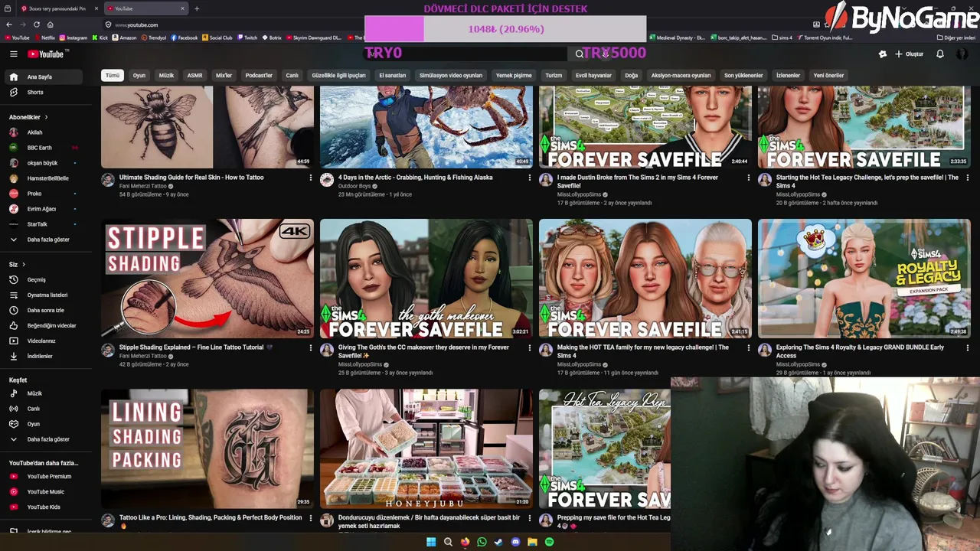
Task: Open Discord from the taskbar
Action: point(515,542)
